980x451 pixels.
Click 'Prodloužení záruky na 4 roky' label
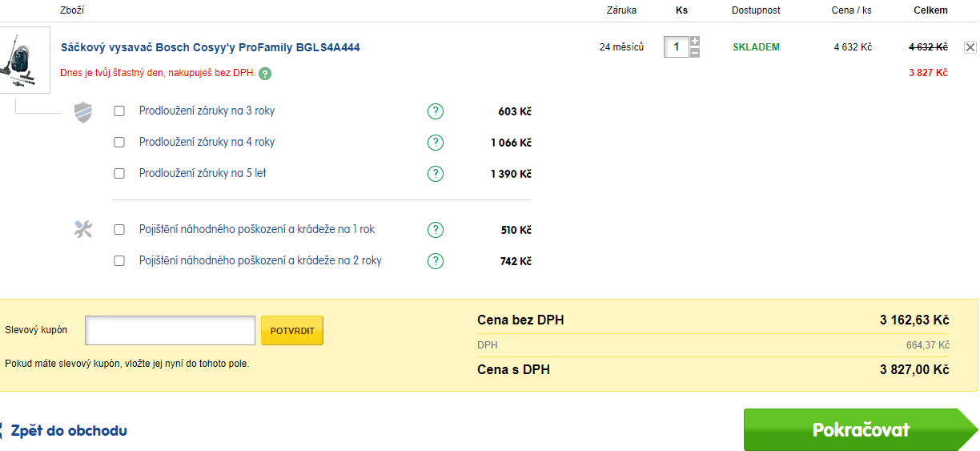pyautogui.click(x=207, y=143)
